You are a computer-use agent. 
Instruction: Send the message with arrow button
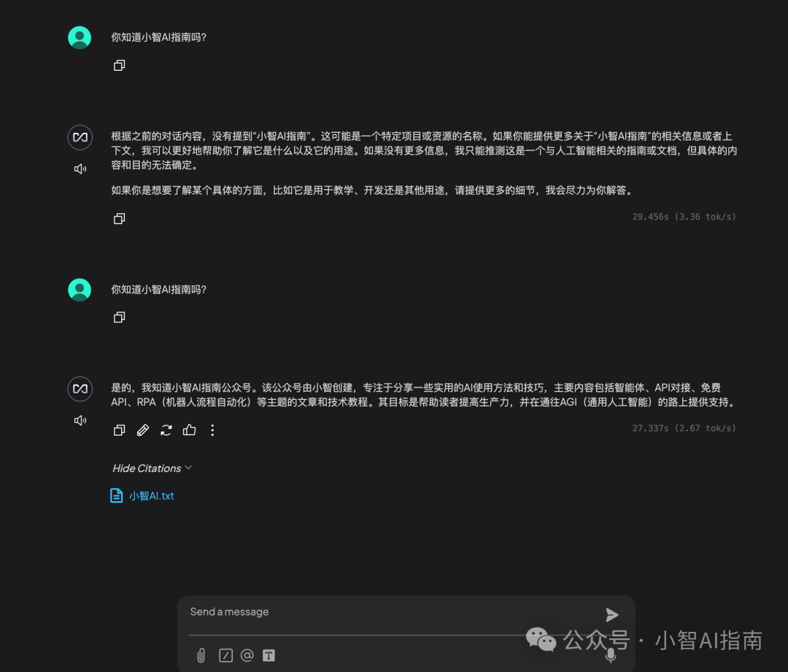611,614
